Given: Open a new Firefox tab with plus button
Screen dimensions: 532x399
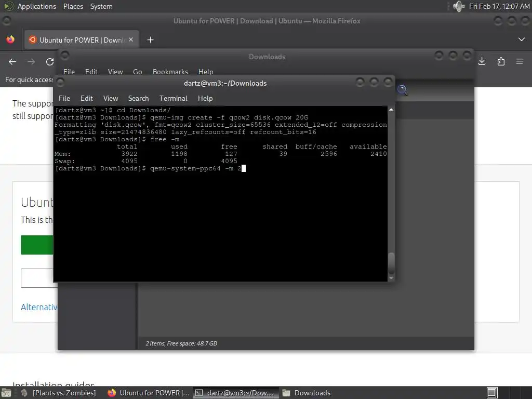Looking at the screenshot, I should coord(150,40).
